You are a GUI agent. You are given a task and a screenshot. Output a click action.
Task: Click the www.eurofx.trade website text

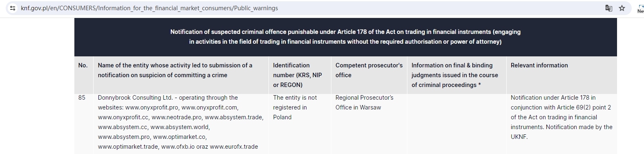coord(234,147)
